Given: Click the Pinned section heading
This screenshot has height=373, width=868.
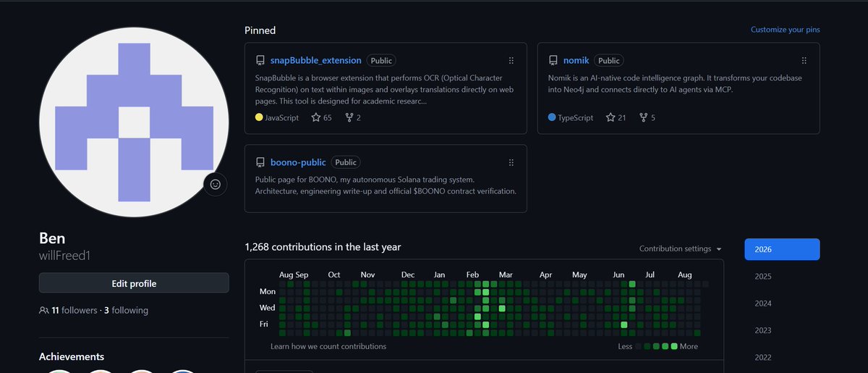Looking at the screenshot, I should pyautogui.click(x=260, y=30).
